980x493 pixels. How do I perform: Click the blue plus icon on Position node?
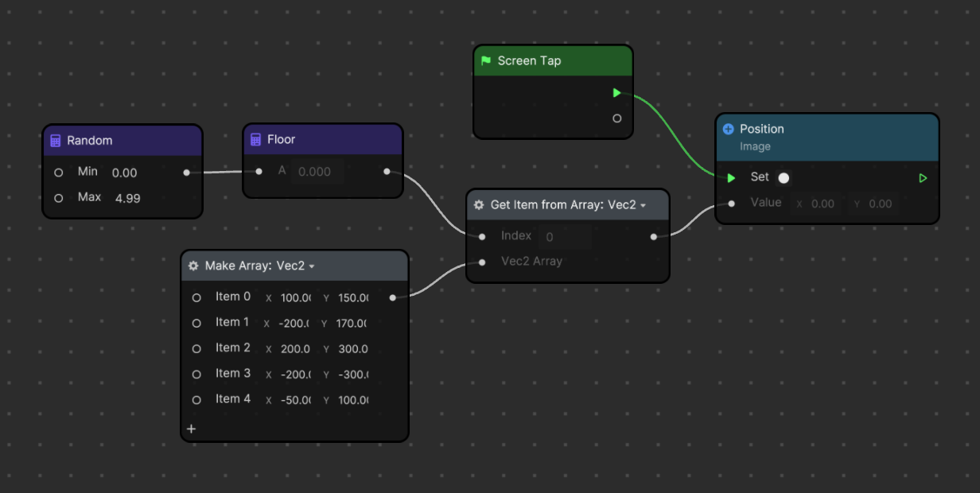728,129
